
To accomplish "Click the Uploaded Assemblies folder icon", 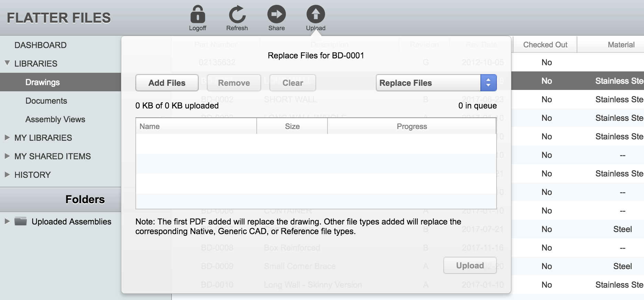I will [21, 221].
